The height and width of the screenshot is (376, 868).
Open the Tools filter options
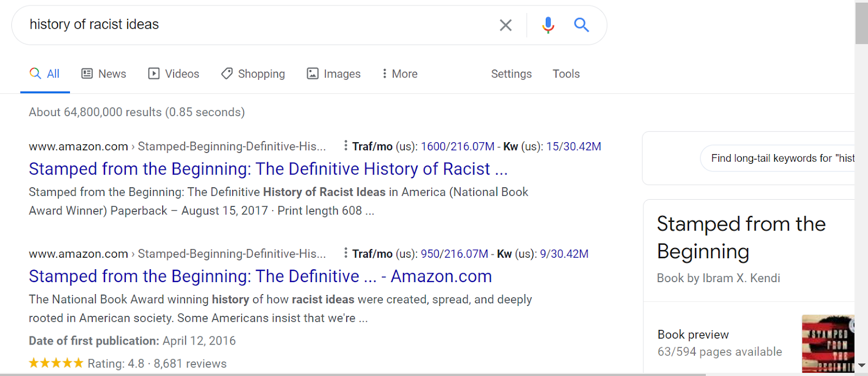566,74
